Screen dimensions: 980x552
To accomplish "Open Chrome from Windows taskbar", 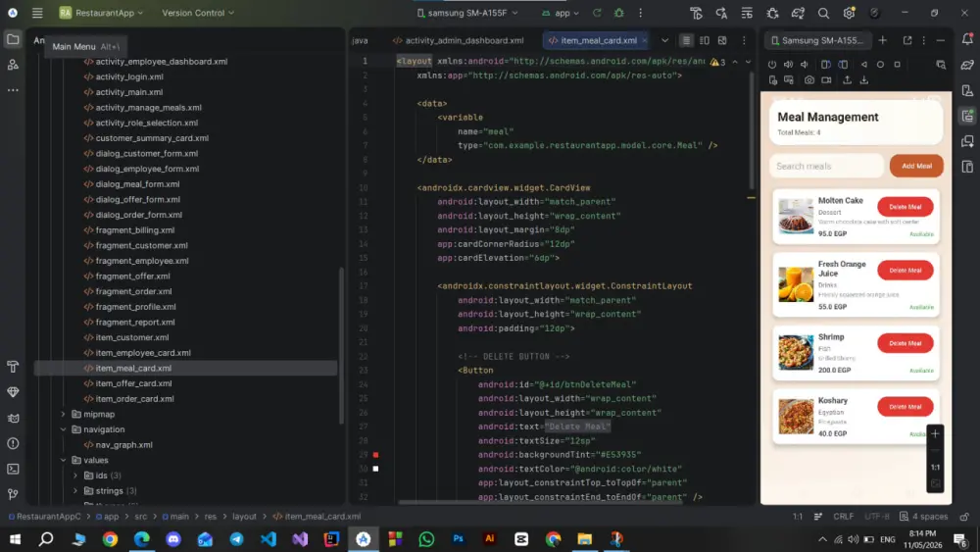I will (110, 539).
